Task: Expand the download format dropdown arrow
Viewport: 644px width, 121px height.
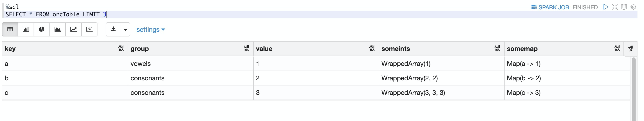Action: click(125, 29)
